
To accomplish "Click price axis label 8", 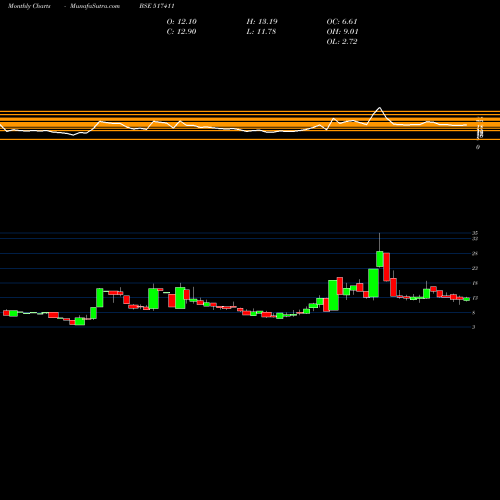I will pyautogui.click(x=474, y=313).
